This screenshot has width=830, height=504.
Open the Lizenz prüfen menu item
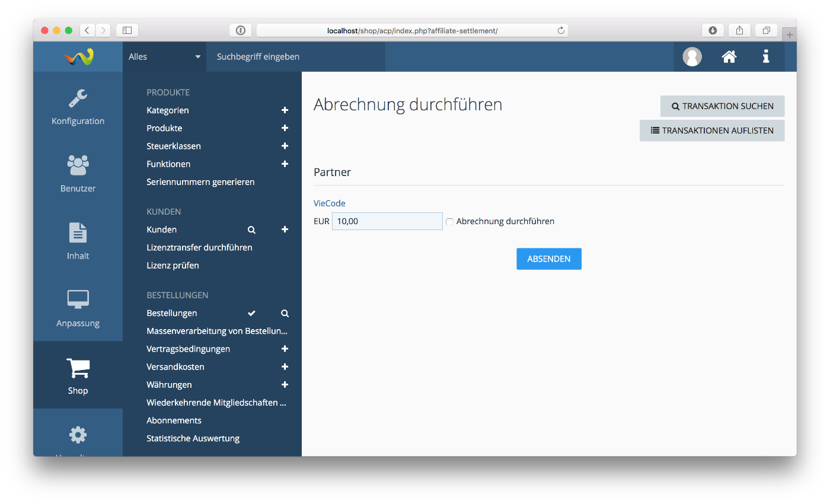click(x=173, y=266)
